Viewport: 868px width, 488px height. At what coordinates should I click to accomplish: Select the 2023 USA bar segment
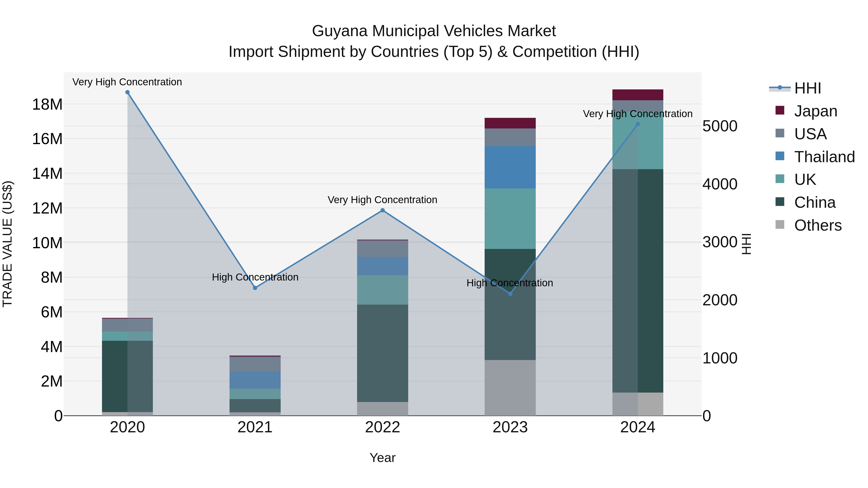510,137
